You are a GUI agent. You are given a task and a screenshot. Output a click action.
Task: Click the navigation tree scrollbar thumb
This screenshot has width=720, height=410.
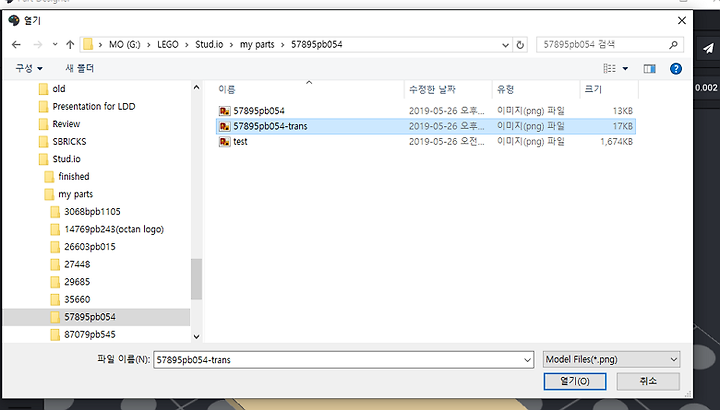tap(197, 279)
